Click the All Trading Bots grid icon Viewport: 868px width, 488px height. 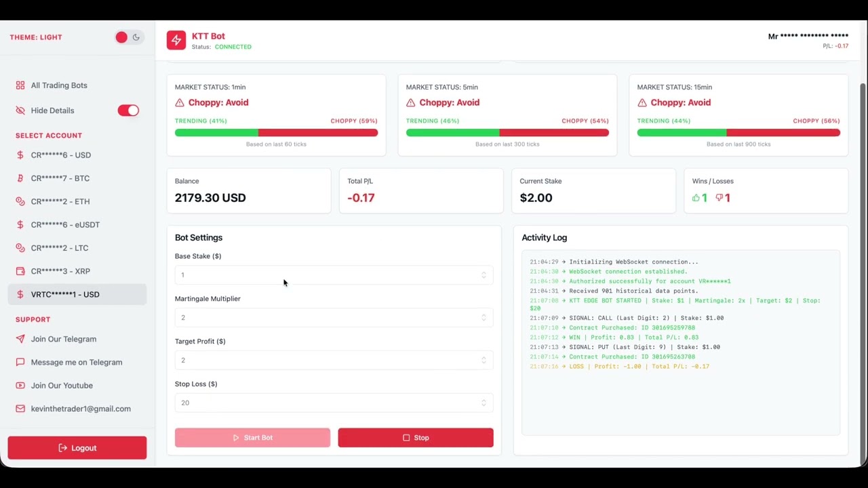click(20, 85)
